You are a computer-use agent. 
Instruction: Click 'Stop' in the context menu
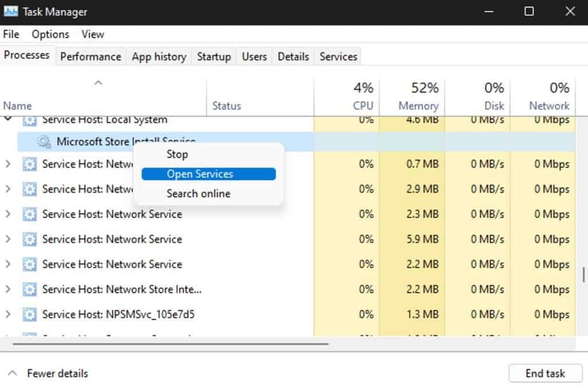pyautogui.click(x=177, y=154)
